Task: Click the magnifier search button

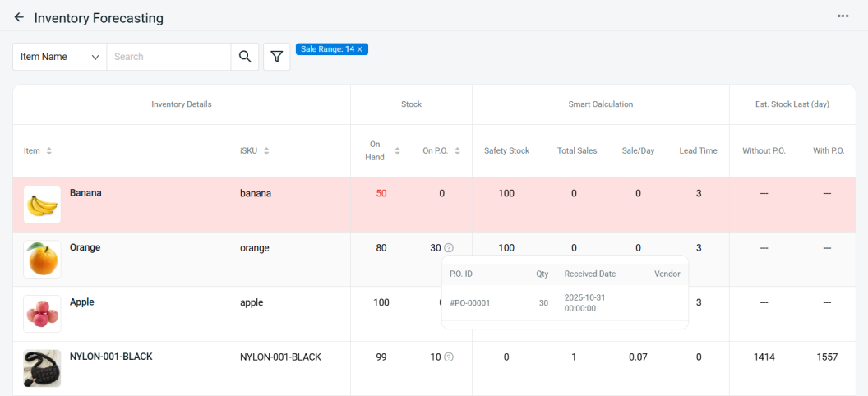Action: [244, 57]
